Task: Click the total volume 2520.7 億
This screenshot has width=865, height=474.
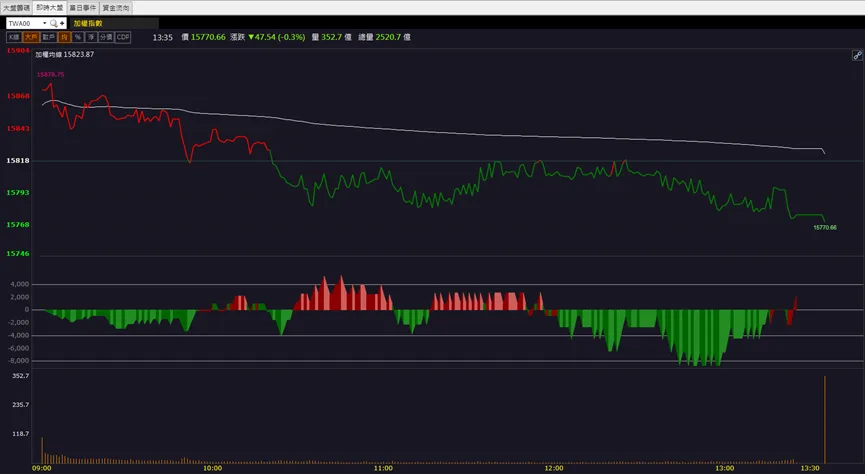Action: pos(393,37)
